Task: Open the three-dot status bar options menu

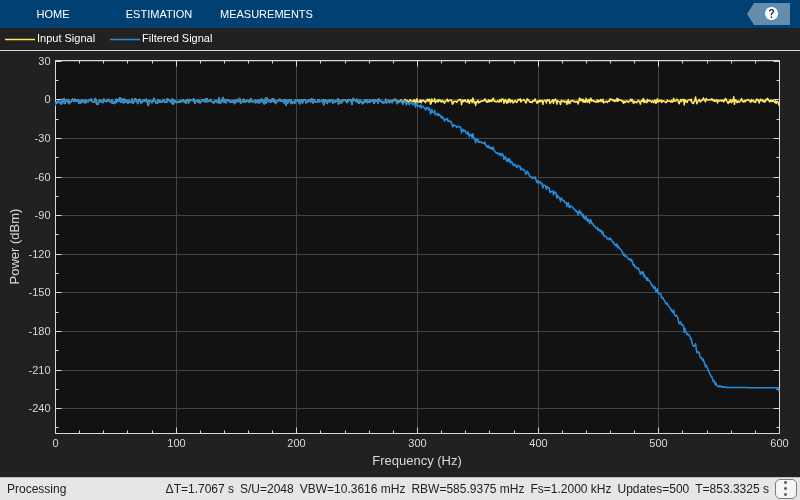Action: pyautogui.click(x=786, y=489)
